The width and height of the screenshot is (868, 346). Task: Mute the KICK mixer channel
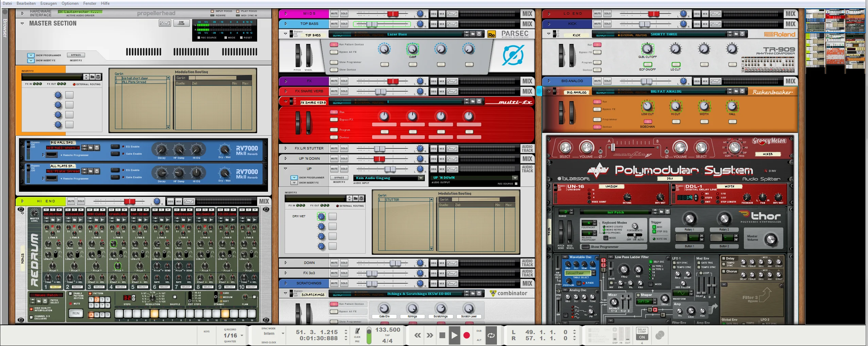(x=598, y=24)
